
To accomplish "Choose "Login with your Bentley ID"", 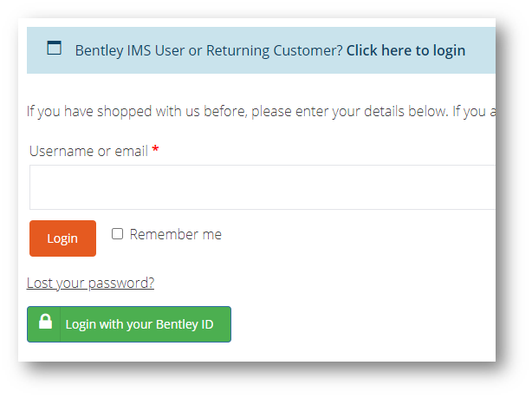I will click(x=129, y=324).
